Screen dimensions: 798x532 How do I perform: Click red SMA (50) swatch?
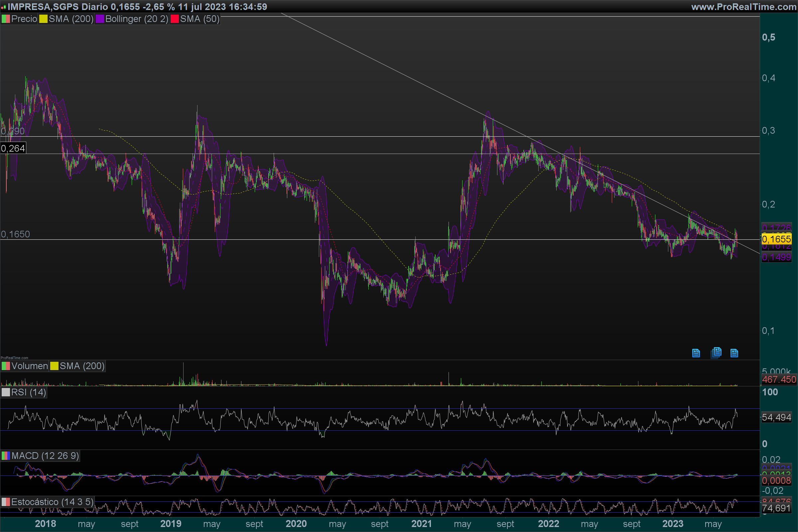click(174, 19)
